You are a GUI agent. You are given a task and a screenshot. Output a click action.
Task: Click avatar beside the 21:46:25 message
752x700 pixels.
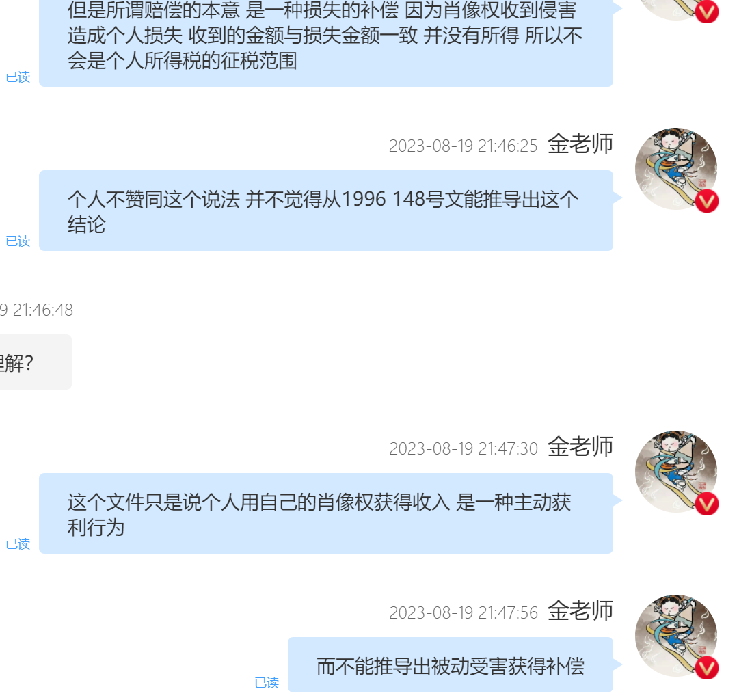(675, 169)
